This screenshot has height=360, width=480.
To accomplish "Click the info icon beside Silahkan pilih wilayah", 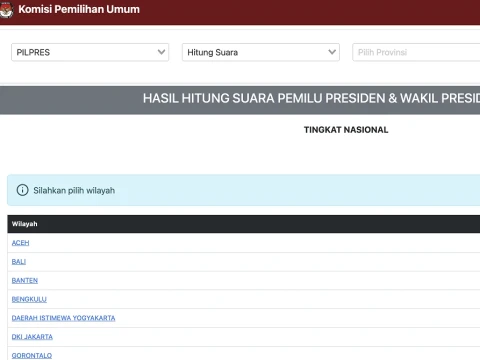I will coord(22,190).
